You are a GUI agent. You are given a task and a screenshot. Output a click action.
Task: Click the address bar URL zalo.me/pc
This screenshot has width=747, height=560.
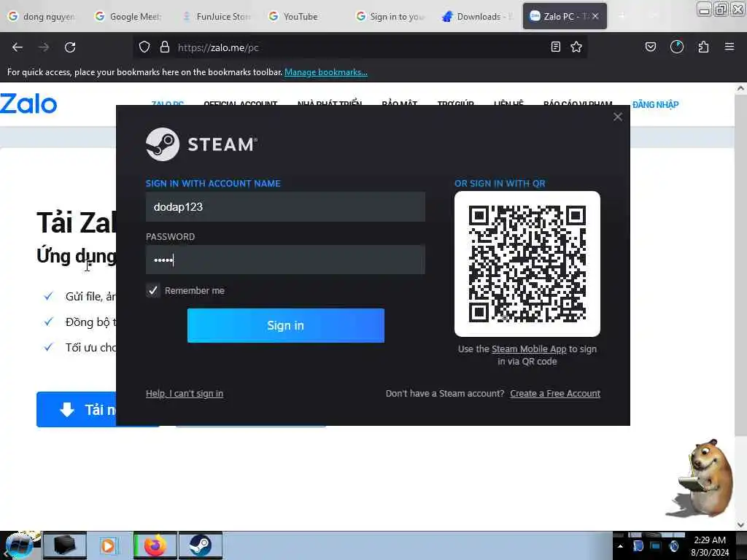218,47
